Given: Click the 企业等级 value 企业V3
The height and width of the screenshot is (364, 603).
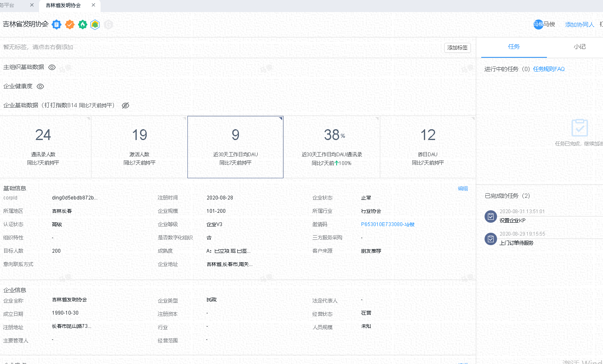Looking at the screenshot, I should coord(214,224).
